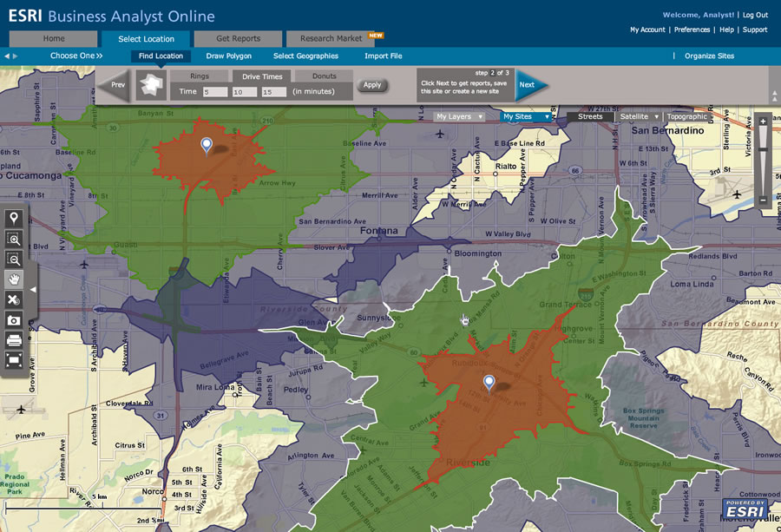This screenshot has height=532, width=781.
Task: Collapse the left map toolbar arrow
Action: tap(33, 289)
